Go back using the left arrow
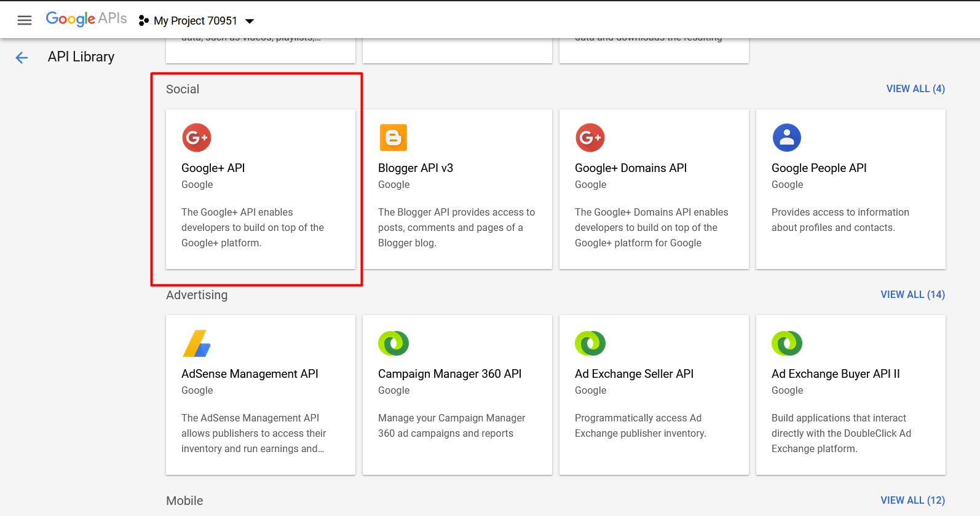This screenshot has width=980, height=516. click(x=22, y=58)
